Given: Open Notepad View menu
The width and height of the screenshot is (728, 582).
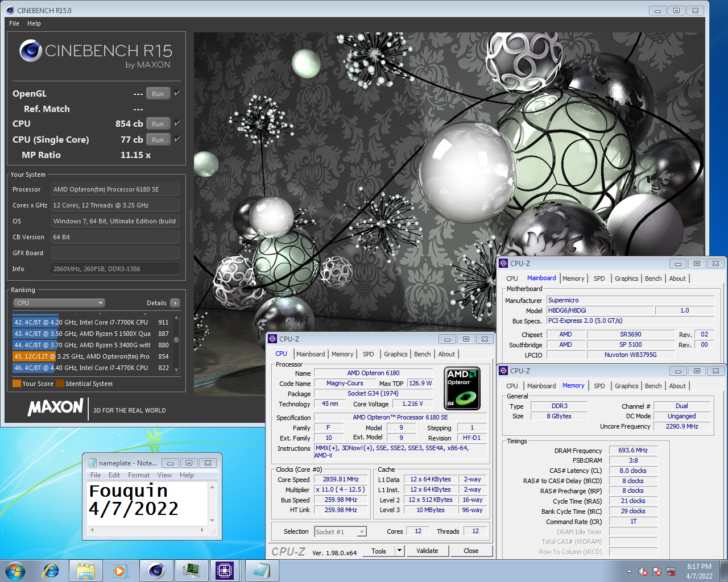Looking at the screenshot, I should click(x=164, y=475).
